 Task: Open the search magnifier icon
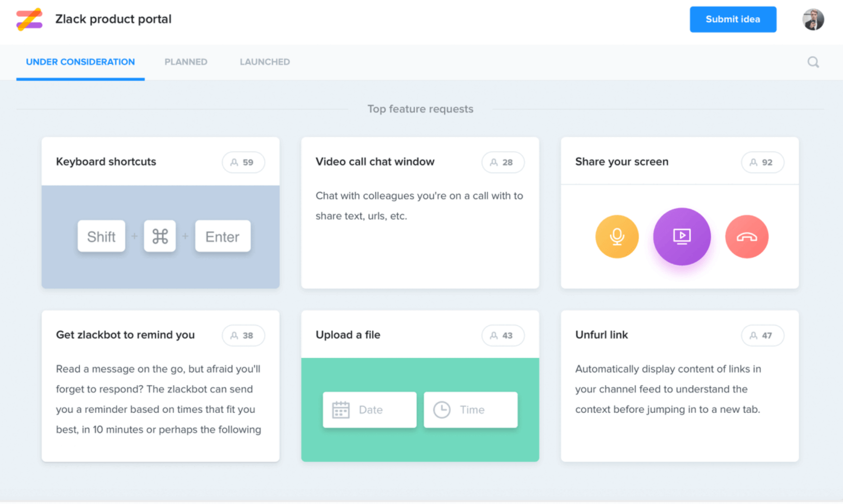(x=813, y=62)
